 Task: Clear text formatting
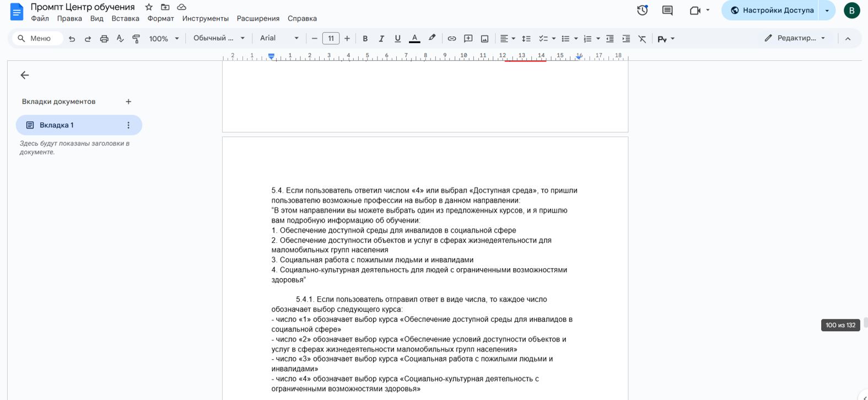click(642, 39)
